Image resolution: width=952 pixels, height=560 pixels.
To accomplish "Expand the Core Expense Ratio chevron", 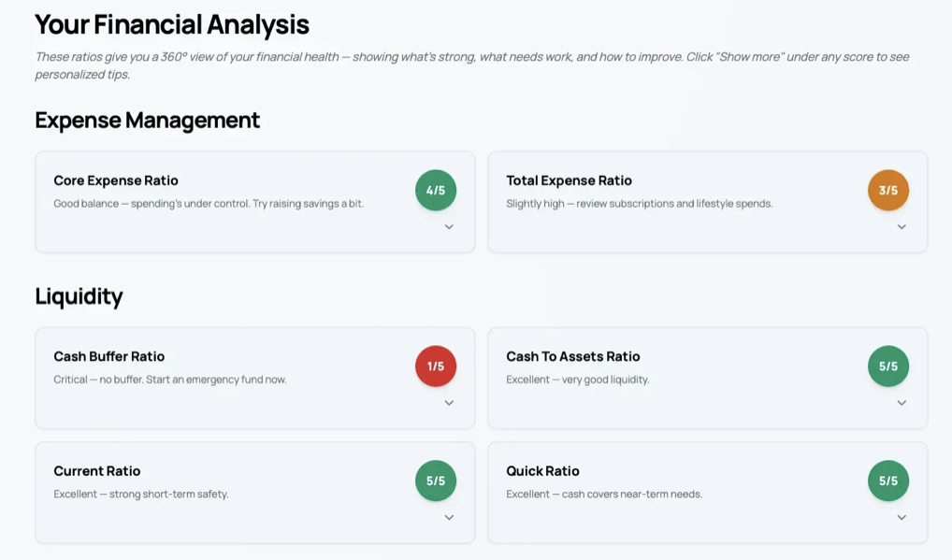I will 449,227.
